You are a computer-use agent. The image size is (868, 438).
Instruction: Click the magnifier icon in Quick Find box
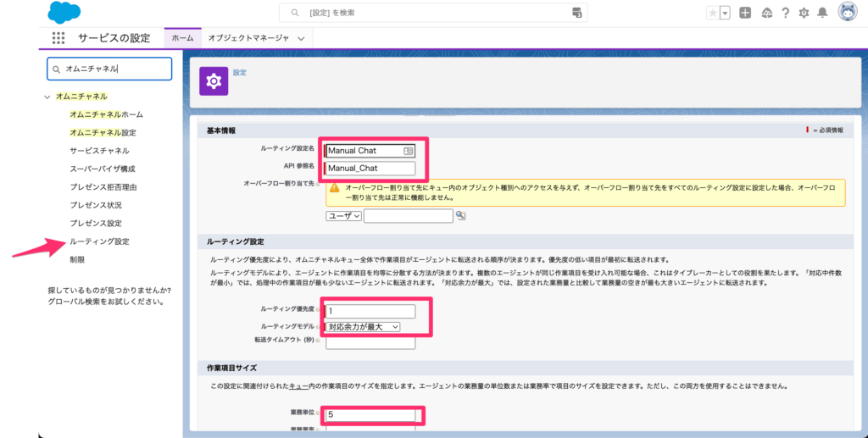pos(57,69)
